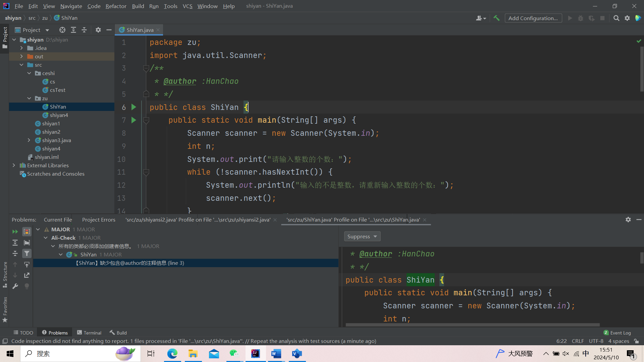Image resolution: width=644 pixels, height=362 pixels.
Task: Click the editor's vertical scrollbar
Action: tap(642, 69)
